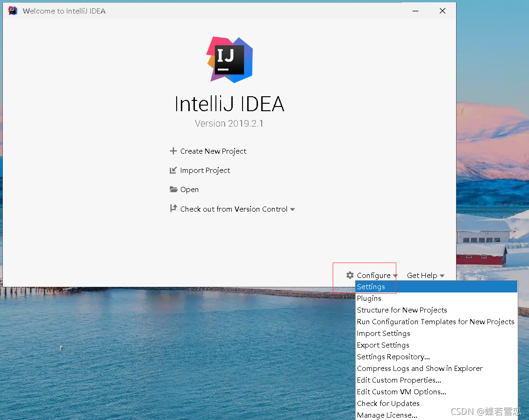The image size is (529, 420).
Task: Click Export Settings menu entry
Action: pyautogui.click(x=436, y=345)
